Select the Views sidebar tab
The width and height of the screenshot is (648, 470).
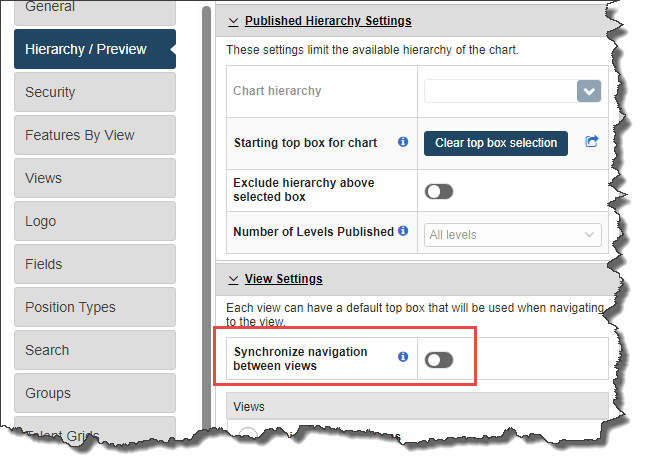tap(95, 178)
